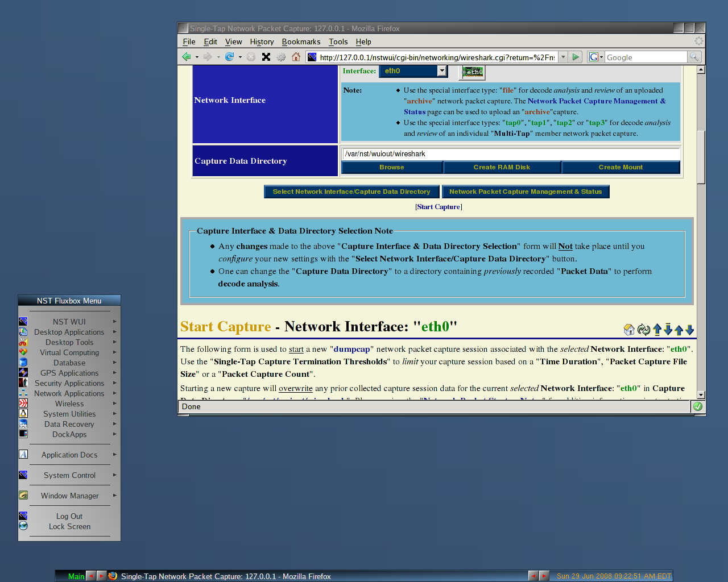Open the View menu
Image resolution: width=728 pixels, height=582 pixels.
click(x=233, y=41)
